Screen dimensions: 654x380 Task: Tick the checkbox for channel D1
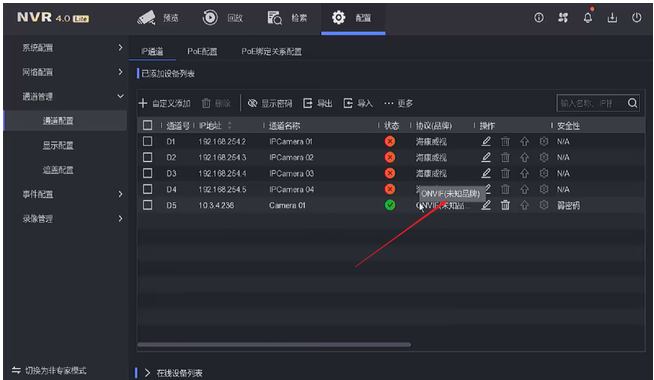click(x=147, y=141)
